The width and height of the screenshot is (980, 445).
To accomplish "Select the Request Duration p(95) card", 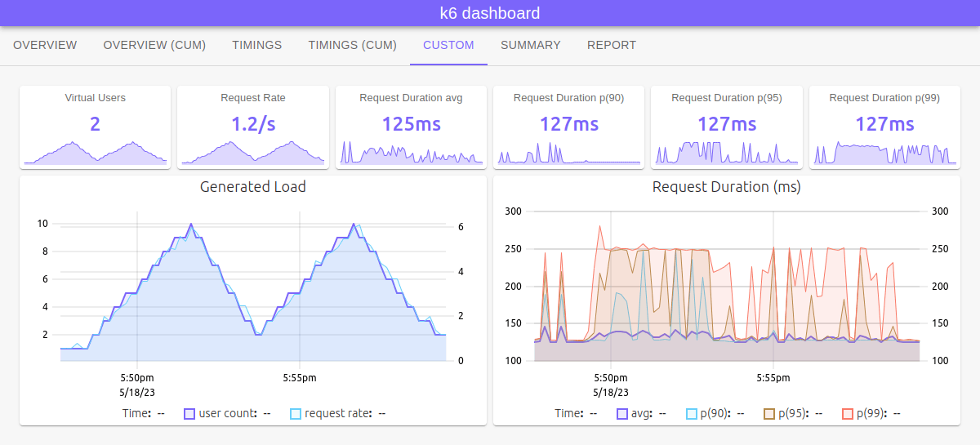I will tap(727, 127).
